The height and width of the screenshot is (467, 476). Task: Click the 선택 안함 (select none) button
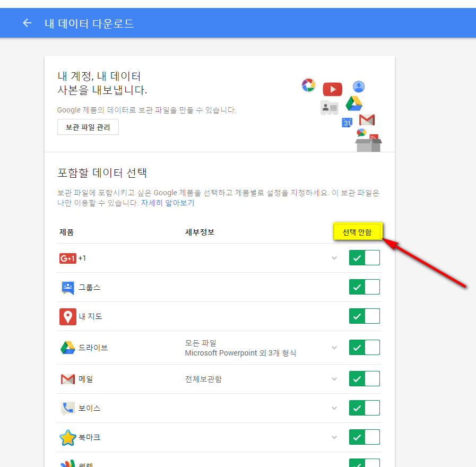[357, 232]
